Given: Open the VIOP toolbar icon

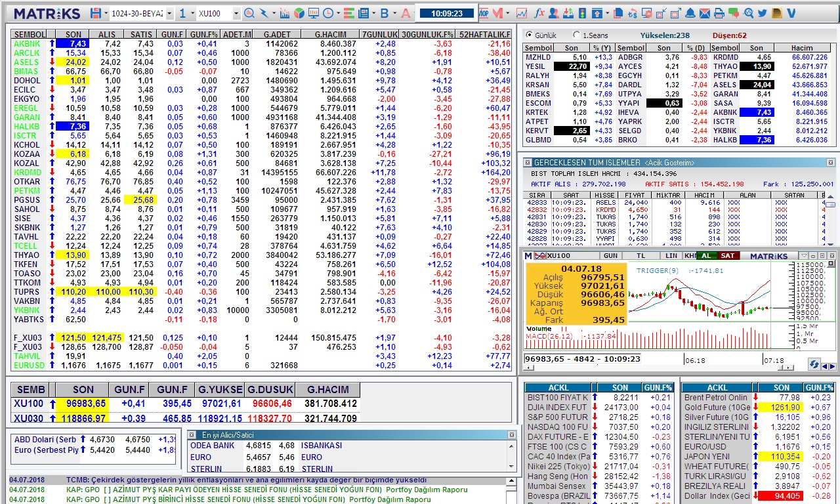Looking at the screenshot, I should pyautogui.click(x=484, y=13).
